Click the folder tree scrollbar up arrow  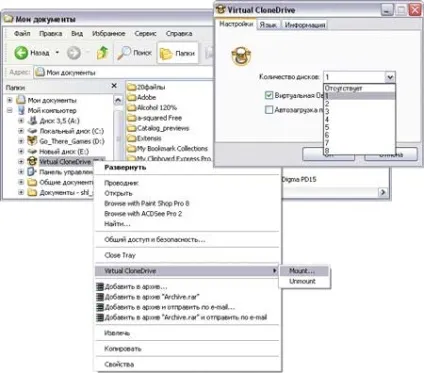pos(118,100)
